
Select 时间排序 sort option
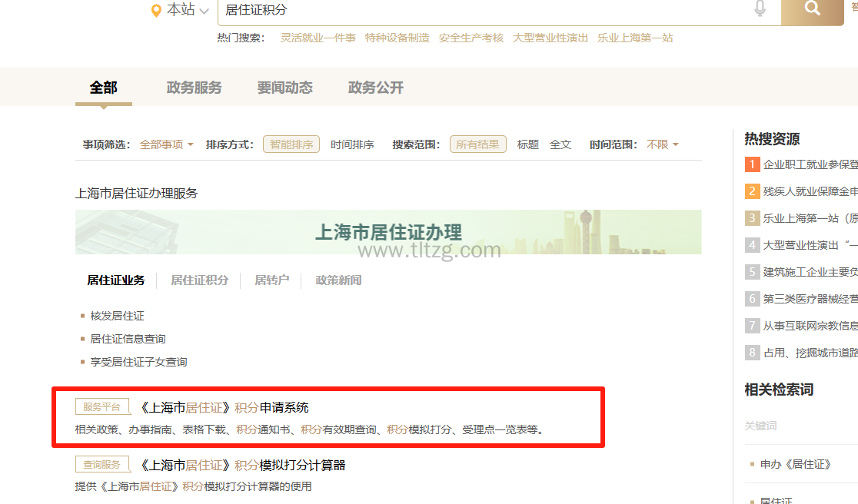[x=352, y=144]
